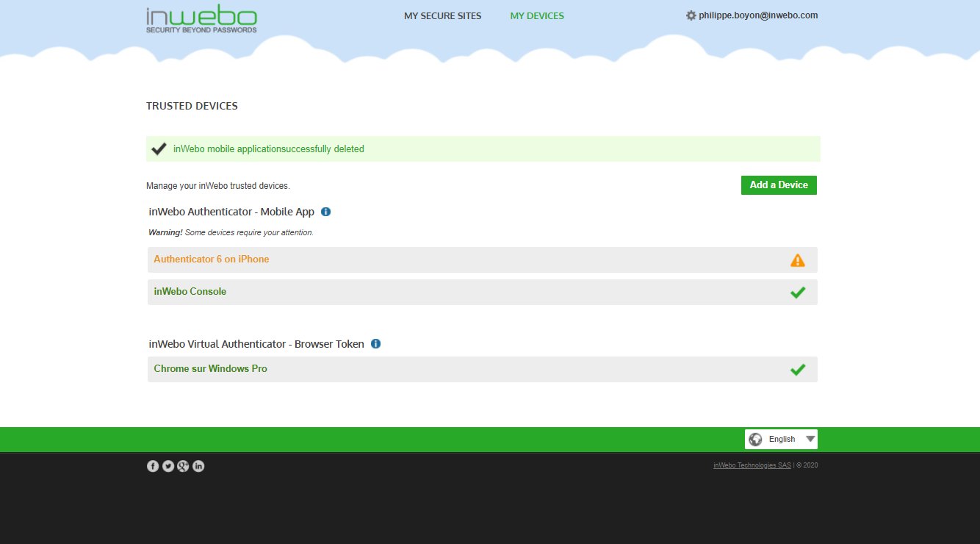Click orange warning icon on iPhone row

pyautogui.click(x=797, y=260)
